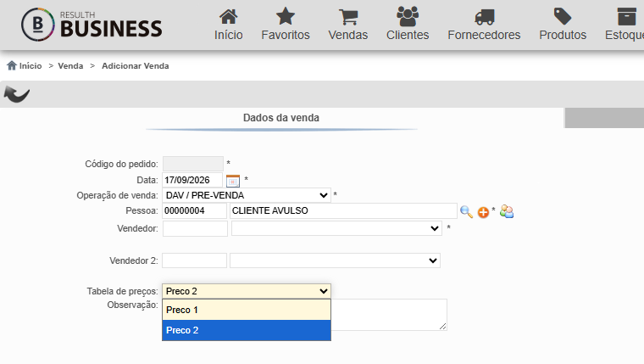Open Favoritos star icon
The width and height of the screenshot is (644, 364).
point(286,16)
